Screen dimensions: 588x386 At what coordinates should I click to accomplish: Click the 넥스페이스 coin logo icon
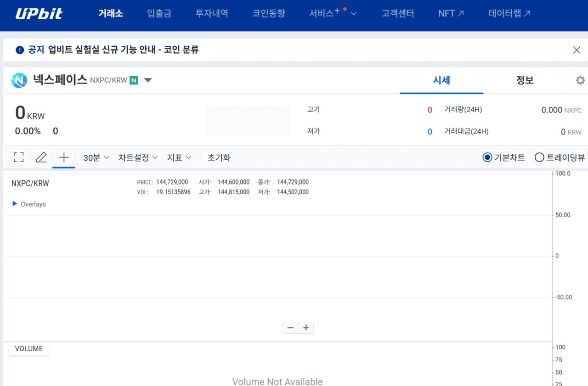point(19,80)
